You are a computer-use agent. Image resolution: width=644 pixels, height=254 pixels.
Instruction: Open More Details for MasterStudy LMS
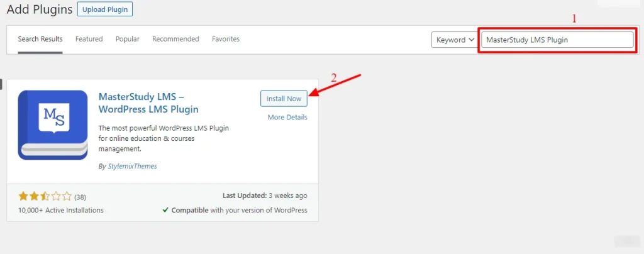(x=287, y=118)
